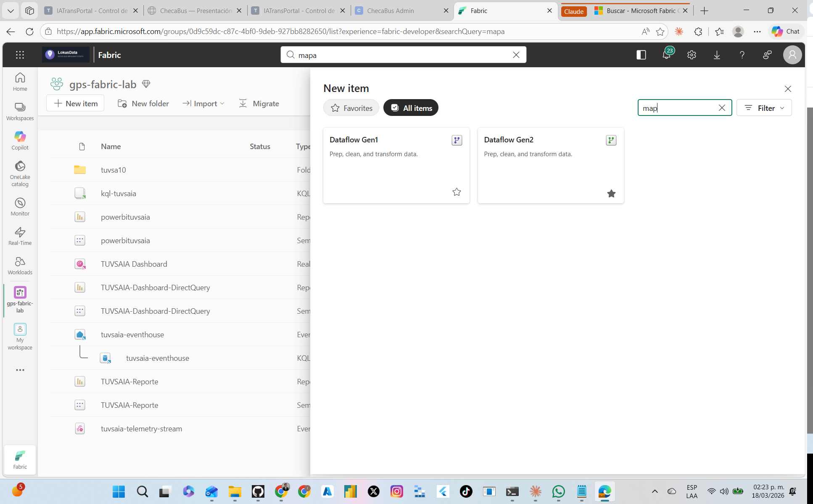Expand the Import dropdown menu
This screenshot has height=504, width=813.
(203, 103)
